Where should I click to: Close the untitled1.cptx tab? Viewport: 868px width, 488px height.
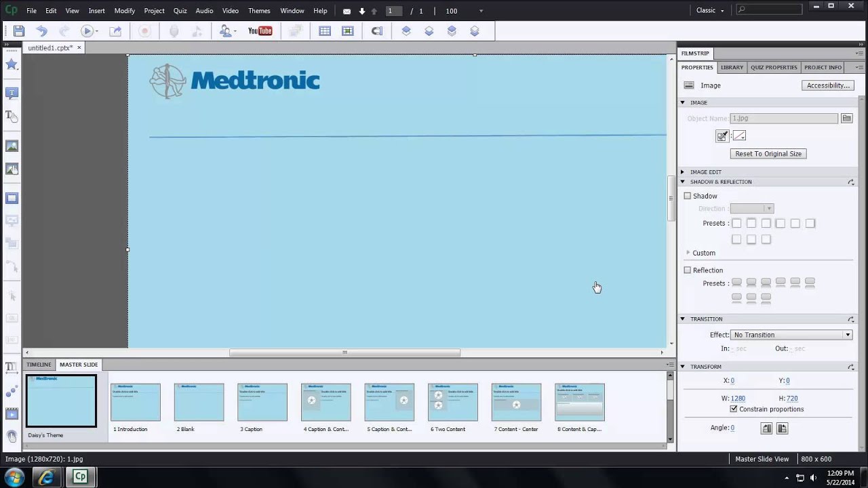pyautogui.click(x=79, y=47)
